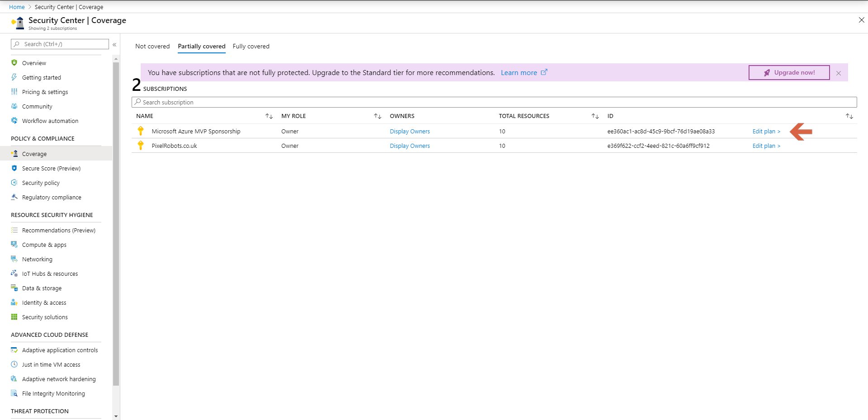Open Data & storage icon
The image size is (868, 420).
(14, 288)
